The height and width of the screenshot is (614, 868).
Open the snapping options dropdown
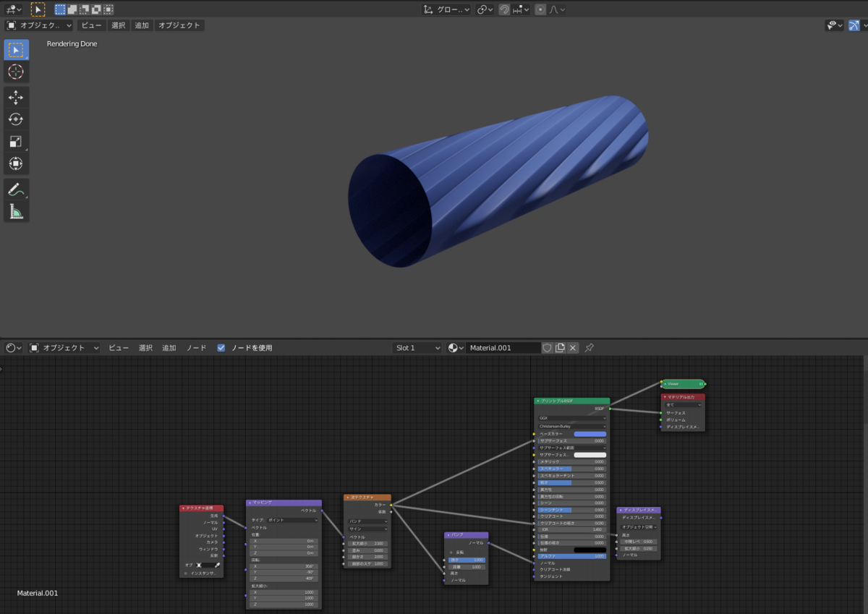(521, 9)
